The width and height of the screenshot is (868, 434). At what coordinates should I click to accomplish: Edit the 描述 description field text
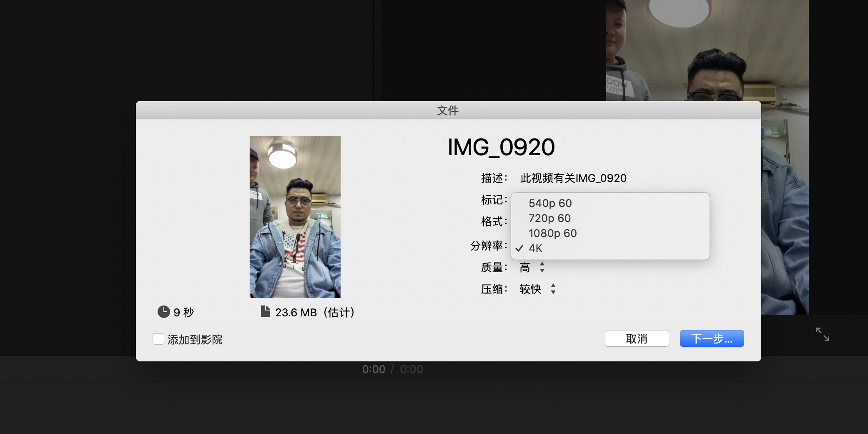tap(573, 178)
